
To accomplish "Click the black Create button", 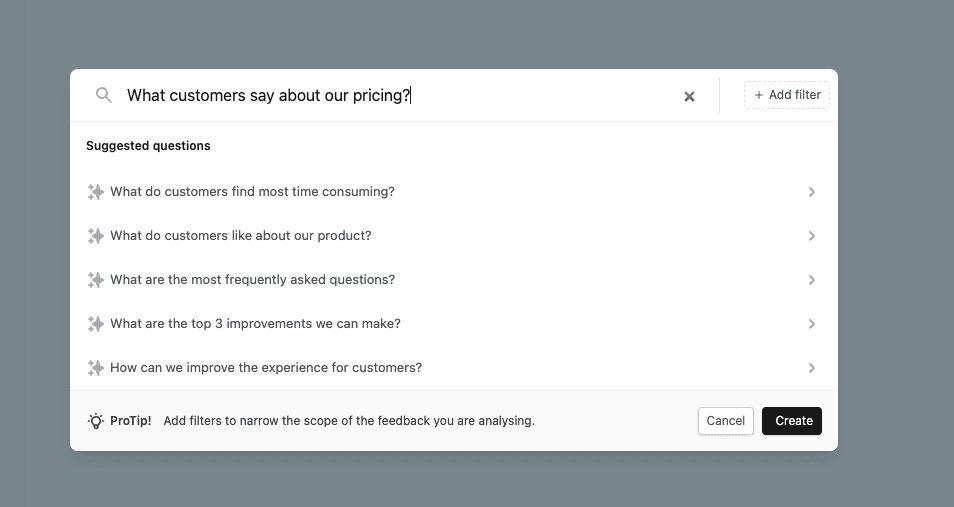I will click(792, 421).
